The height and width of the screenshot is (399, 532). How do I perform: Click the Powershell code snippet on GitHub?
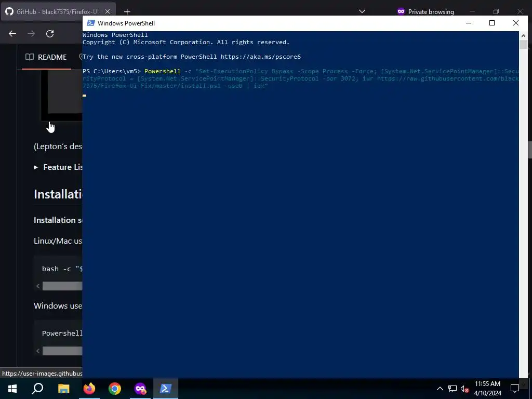(62, 333)
